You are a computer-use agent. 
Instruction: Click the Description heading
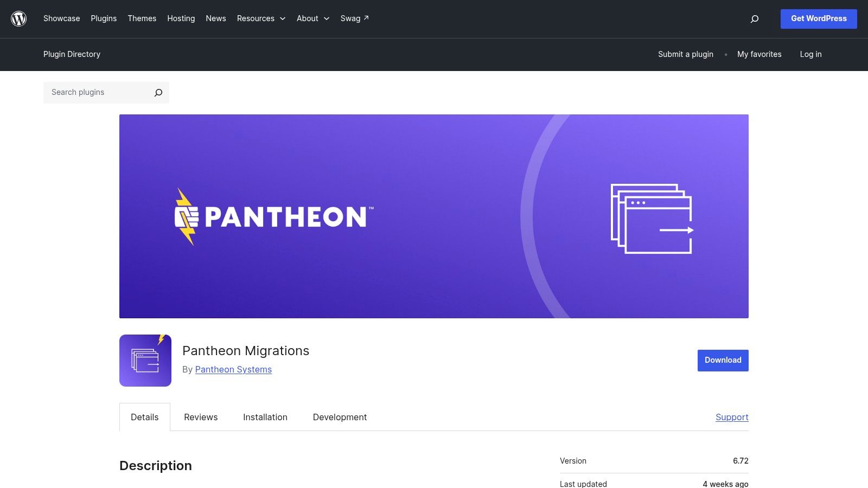click(x=156, y=466)
